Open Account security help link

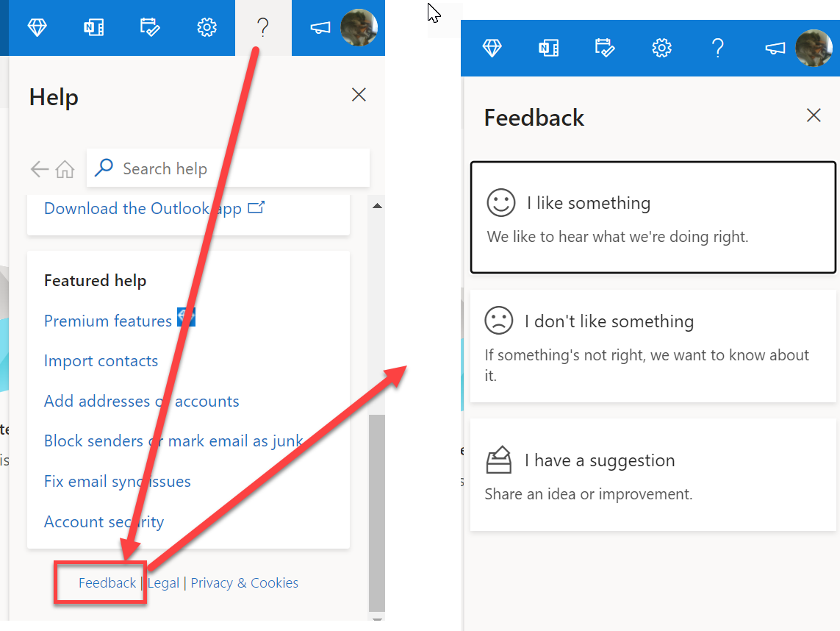(x=104, y=521)
